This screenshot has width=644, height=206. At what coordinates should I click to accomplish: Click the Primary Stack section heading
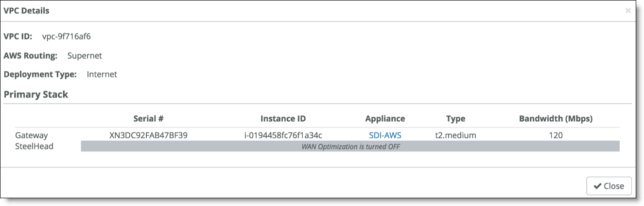click(x=36, y=94)
